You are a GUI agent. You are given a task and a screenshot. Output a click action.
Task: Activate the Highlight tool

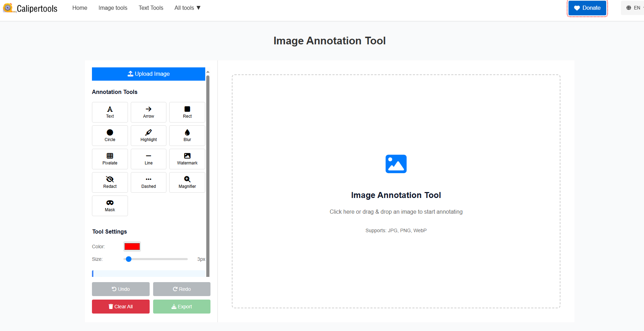click(148, 135)
